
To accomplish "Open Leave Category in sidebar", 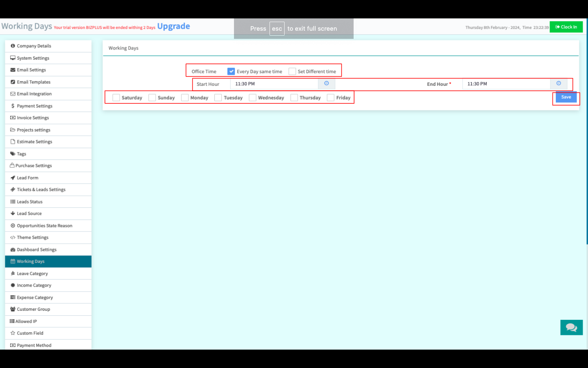I will [32, 274].
